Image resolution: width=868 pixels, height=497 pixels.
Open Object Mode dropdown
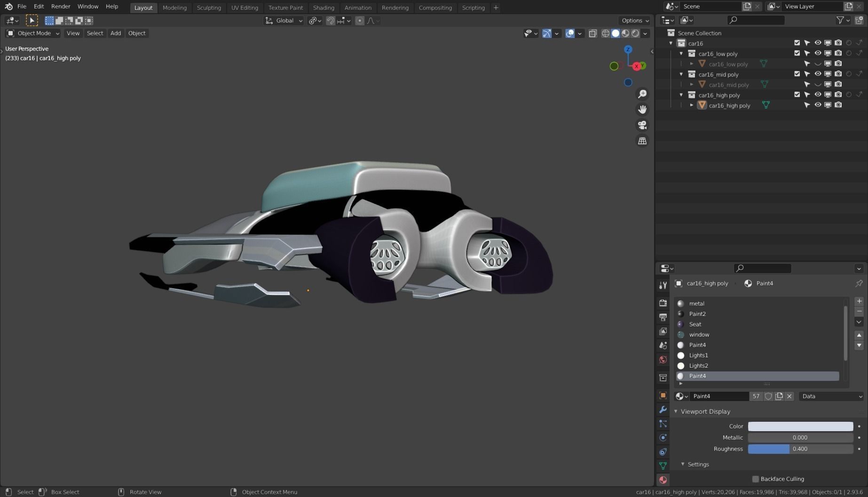[32, 33]
